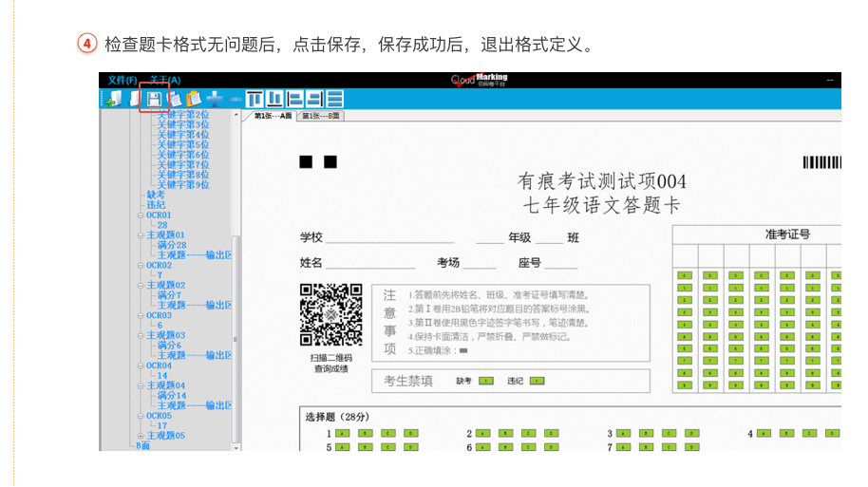Select 关键字第5位 in the tree
This screenshot has height=487, width=868.
182,144
